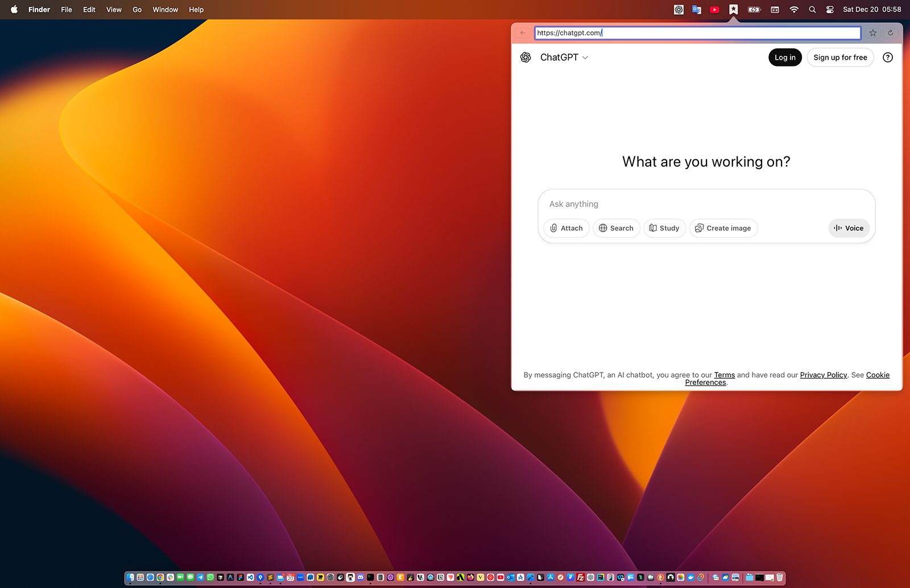Viewport: 910px width, 588px height.
Task: Open the Window menu
Action: point(165,10)
